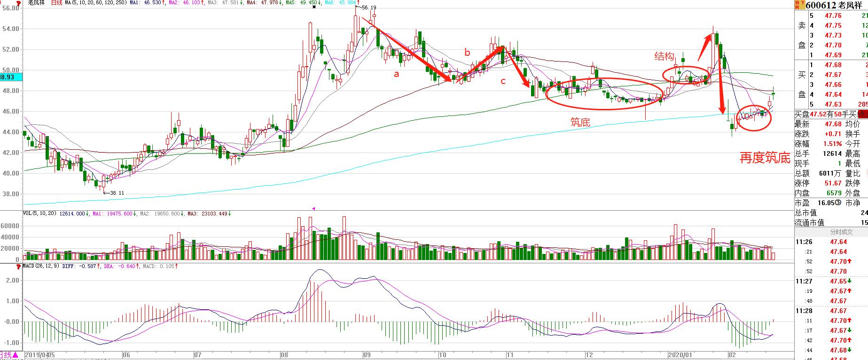Screen dimensions: 868x360
Task: Click the 买盘 buy side label
Action: click(802, 84)
